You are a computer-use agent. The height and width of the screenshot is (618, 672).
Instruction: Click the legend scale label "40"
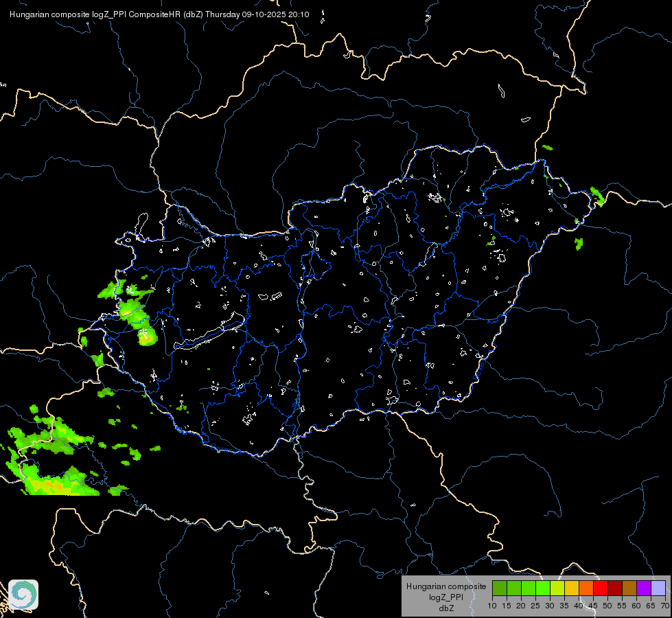click(579, 606)
